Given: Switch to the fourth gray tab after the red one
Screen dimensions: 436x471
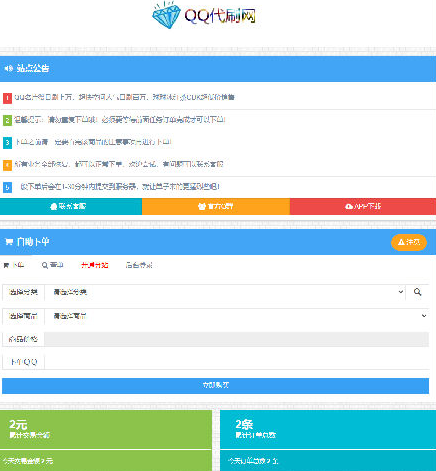Looking at the screenshot, I should click(139, 265).
